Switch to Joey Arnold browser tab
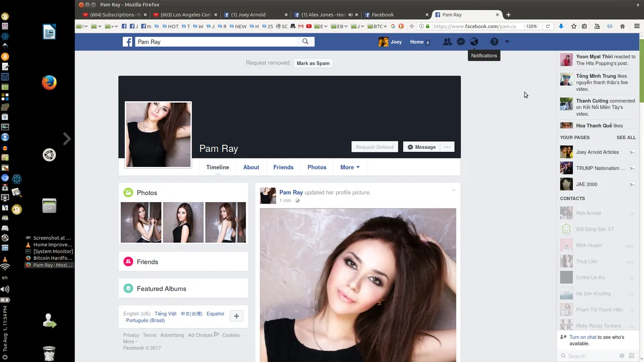The width and height of the screenshot is (644, 362). pyautogui.click(x=255, y=15)
